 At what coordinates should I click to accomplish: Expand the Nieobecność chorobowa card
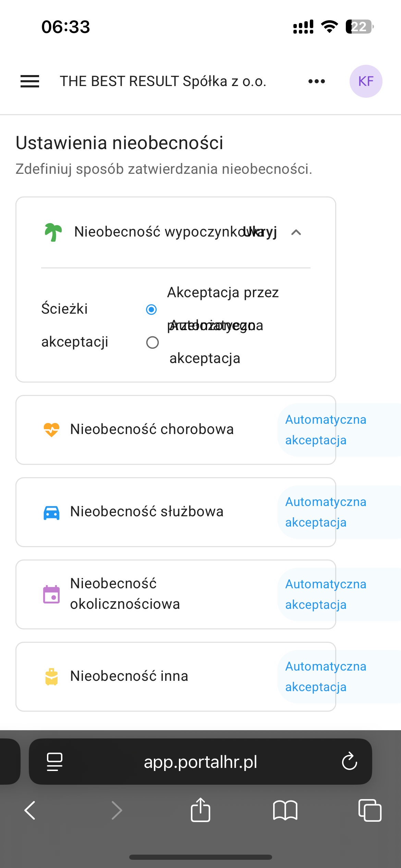coord(151,429)
